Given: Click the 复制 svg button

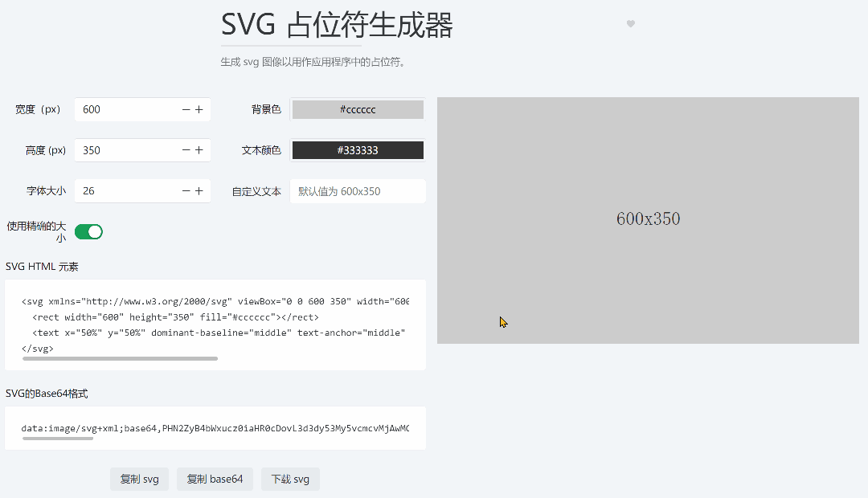Looking at the screenshot, I should [139, 479].
